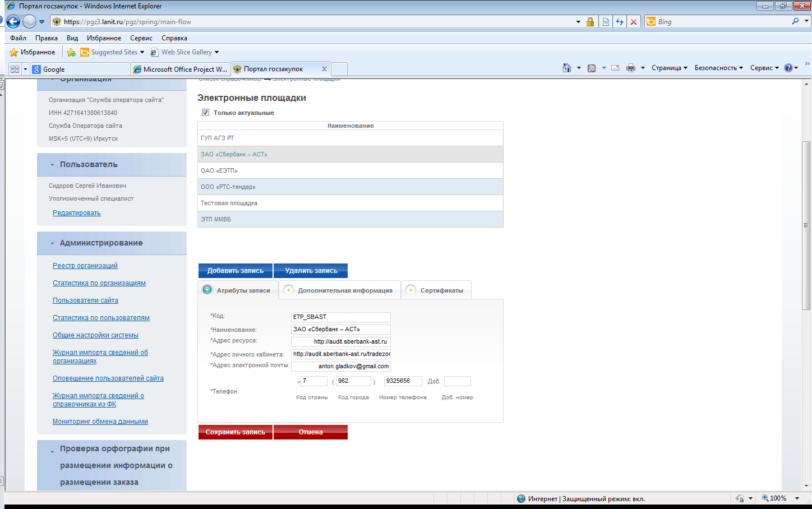812x509 pixels.
Task: Click the Отмена button
Action: click(311, 432)
